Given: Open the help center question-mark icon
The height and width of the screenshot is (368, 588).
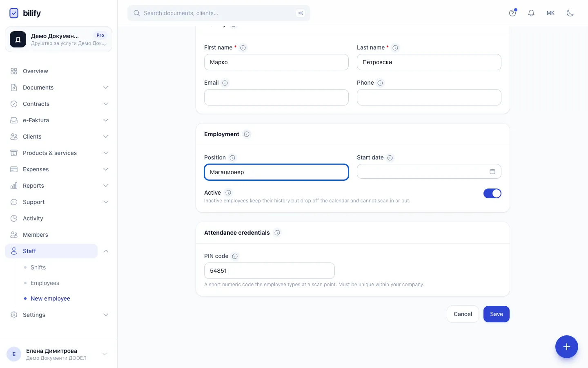Looking at the screenshot, I should coord(512,13).
